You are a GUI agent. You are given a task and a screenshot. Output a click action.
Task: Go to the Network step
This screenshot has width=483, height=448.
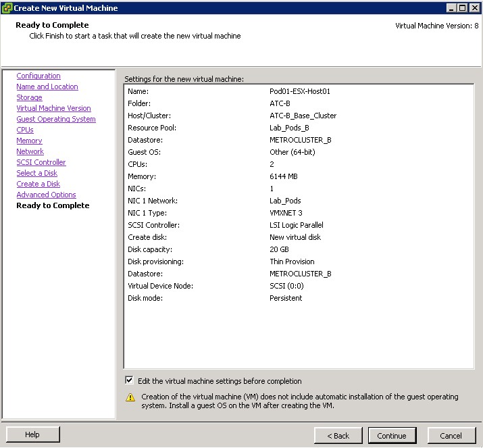coord(30,151)
